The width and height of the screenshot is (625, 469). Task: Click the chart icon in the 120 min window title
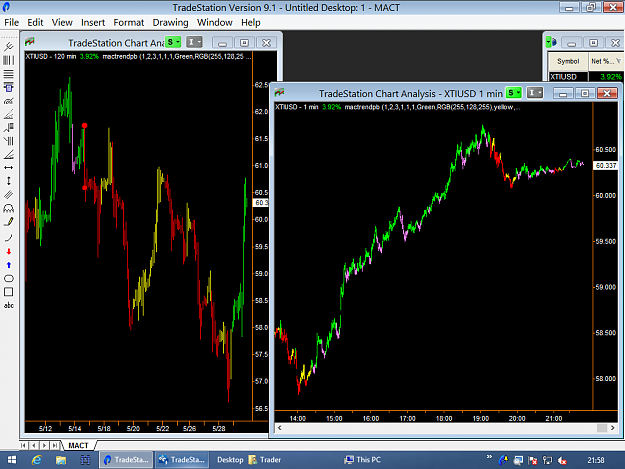click(x=30, y=42)
